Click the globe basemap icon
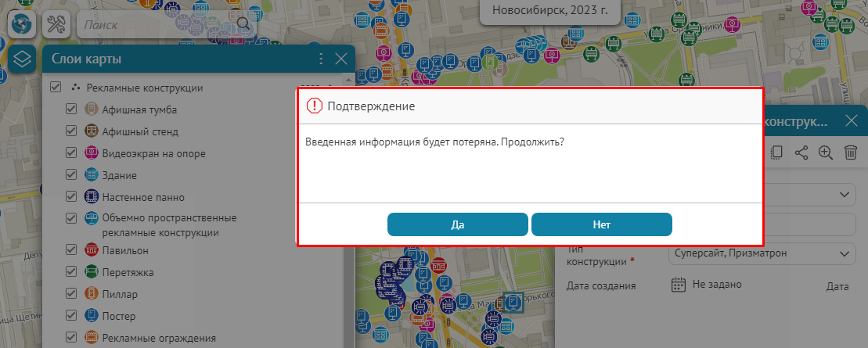Screen dimensions: 868x348 click(x=22, y=23)
